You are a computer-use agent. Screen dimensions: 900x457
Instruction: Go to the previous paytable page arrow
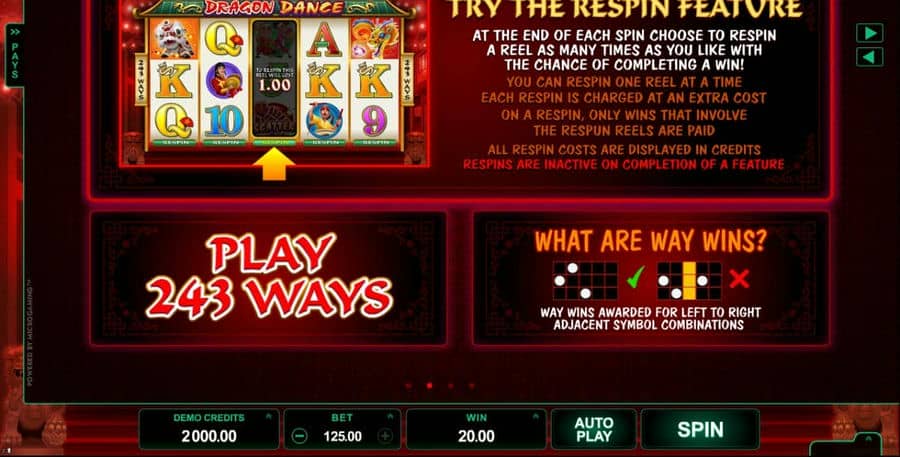(870, 57)
